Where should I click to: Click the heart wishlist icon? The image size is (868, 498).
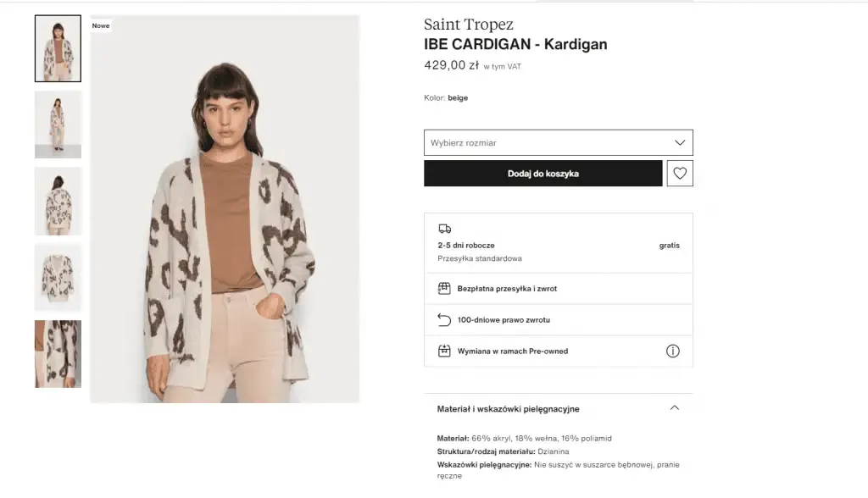coord(680,174)
